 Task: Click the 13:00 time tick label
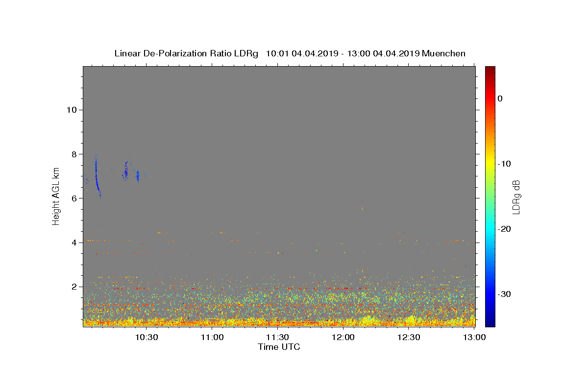(x=475, y=337)
